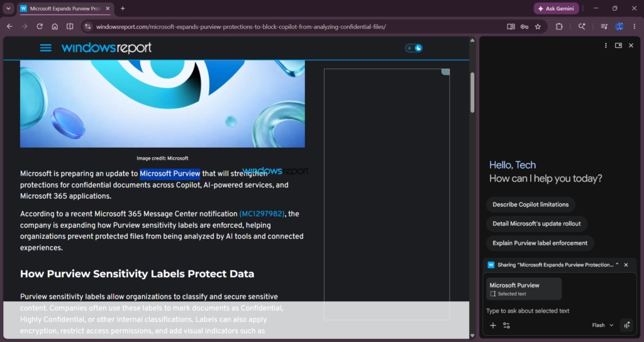Close the Gemini side panel
Screen dimensions: 644x342
click(631, 45)
